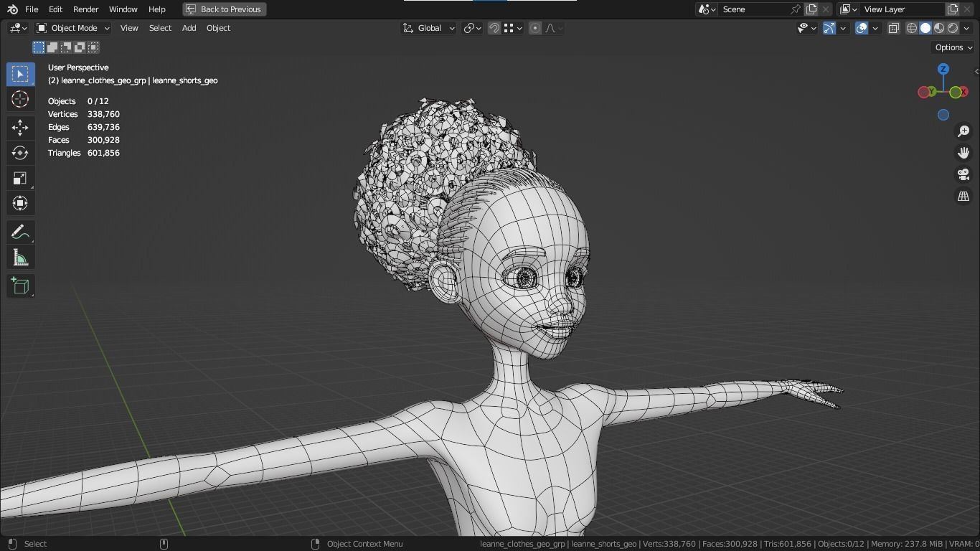Switch to material preview shading
Viewport: 980px width, 551px height.
coord(939,28)
